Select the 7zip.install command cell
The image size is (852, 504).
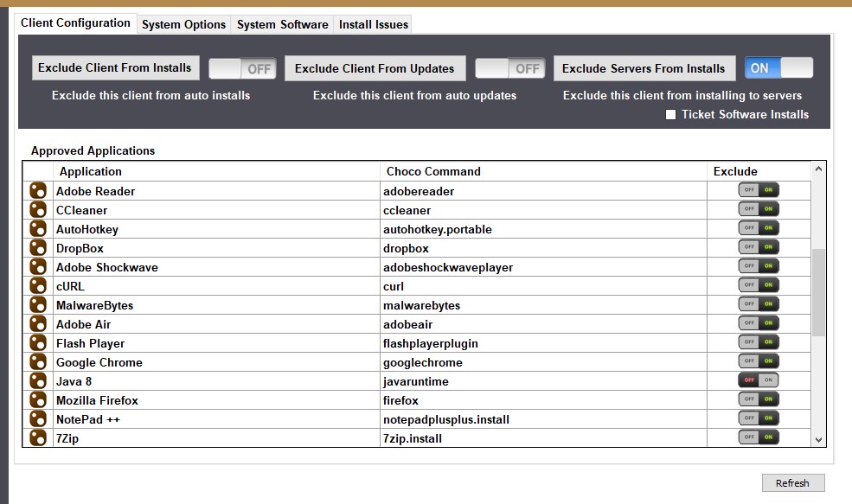point(543,438)
